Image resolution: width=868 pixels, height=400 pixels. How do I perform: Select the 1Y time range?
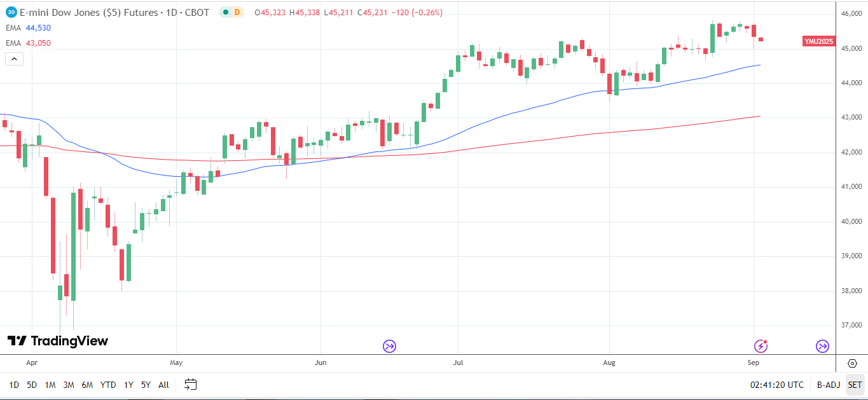[x=128, y=385]
